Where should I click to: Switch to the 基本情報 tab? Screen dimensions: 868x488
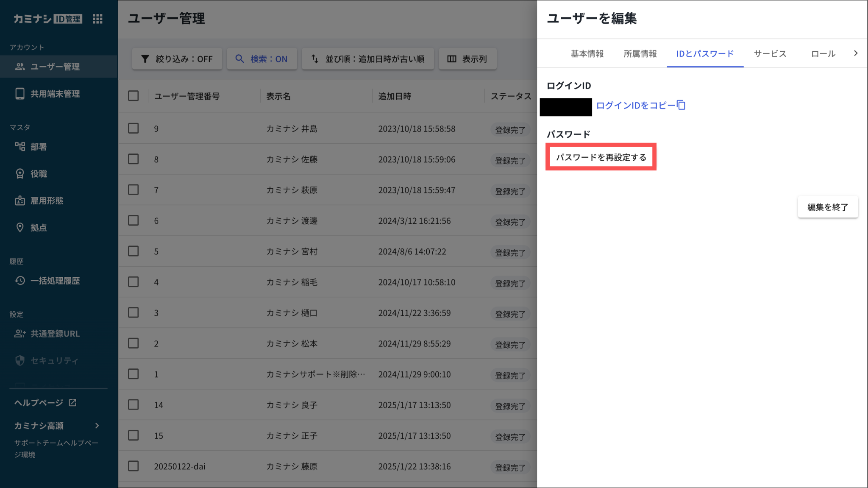pos(587,54)
